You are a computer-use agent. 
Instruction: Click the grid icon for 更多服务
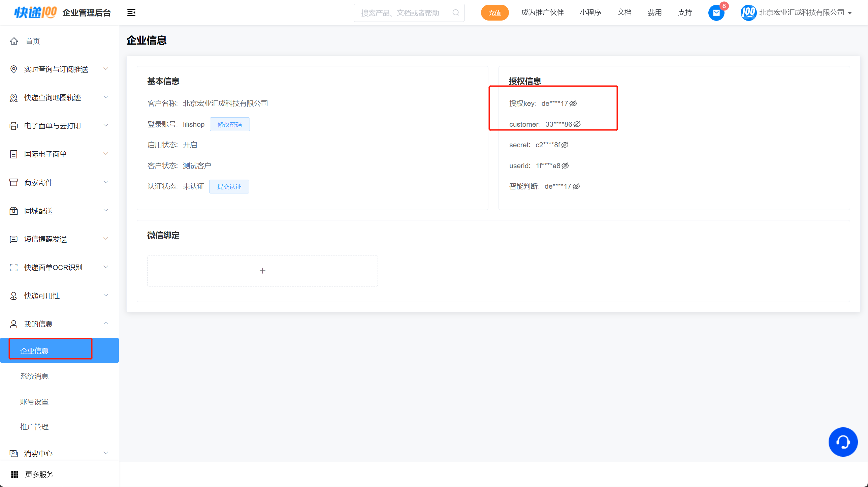(x=14, y=475)
